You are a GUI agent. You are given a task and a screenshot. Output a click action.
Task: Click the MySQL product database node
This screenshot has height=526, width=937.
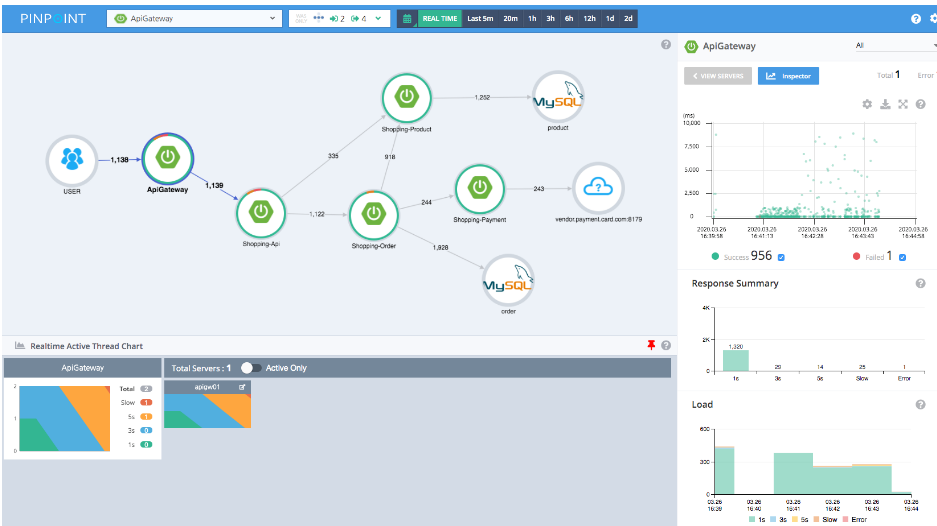pos(558,97)
